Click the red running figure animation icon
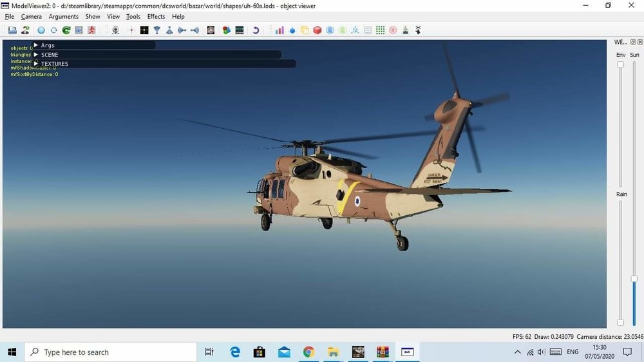The width and height of the screenshot is (644, 362). pos(91,30)
